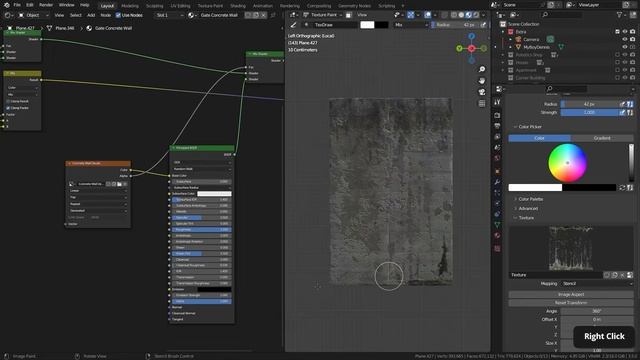Expand the Advanced panel

click(x=528, y=209)
